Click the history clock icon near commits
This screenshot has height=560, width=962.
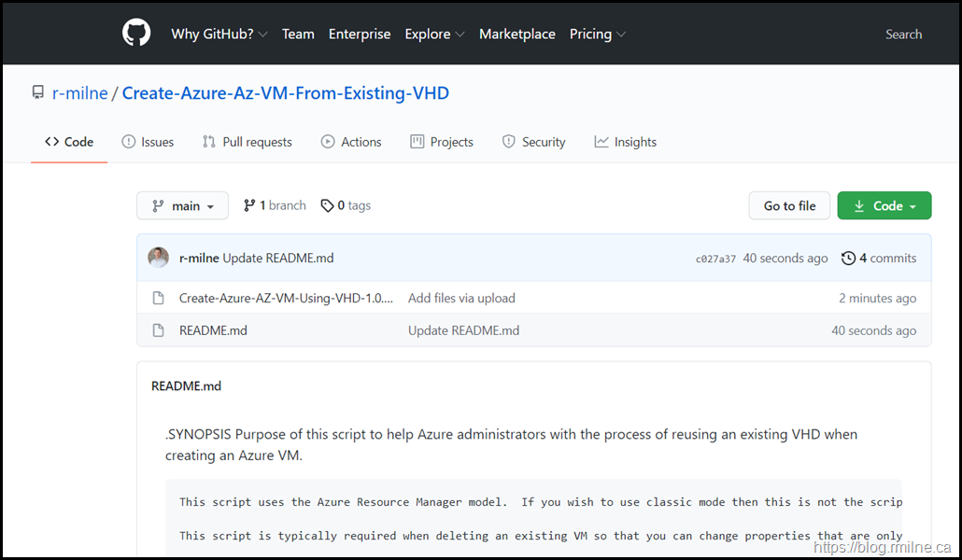pyautogui.click(x=848, y=259)
